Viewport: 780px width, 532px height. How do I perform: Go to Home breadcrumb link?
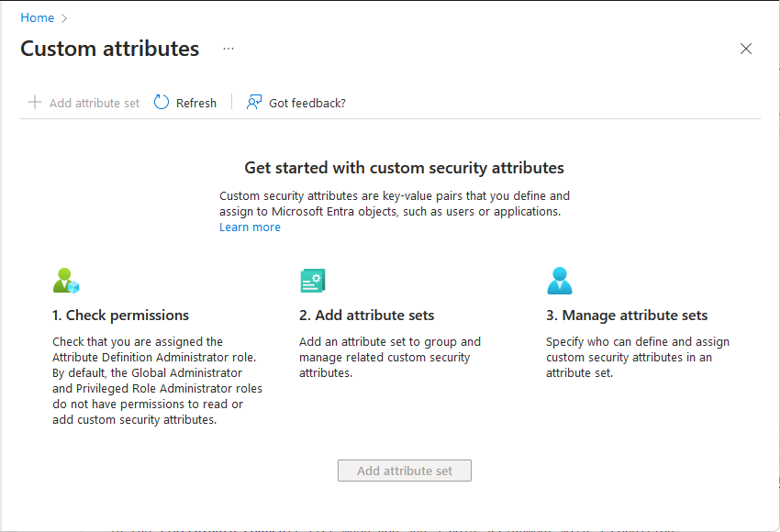click(x=37, y=17)
